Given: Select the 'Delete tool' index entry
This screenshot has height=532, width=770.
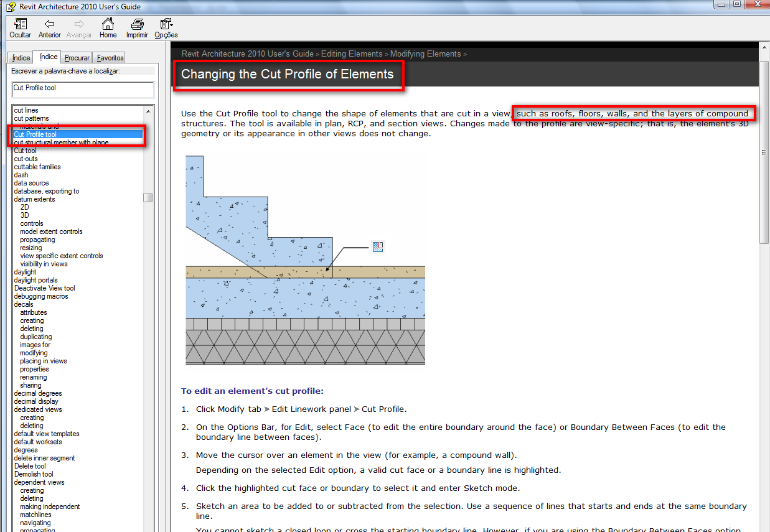Looking at the screenshot, I should (x=30, y=466).
